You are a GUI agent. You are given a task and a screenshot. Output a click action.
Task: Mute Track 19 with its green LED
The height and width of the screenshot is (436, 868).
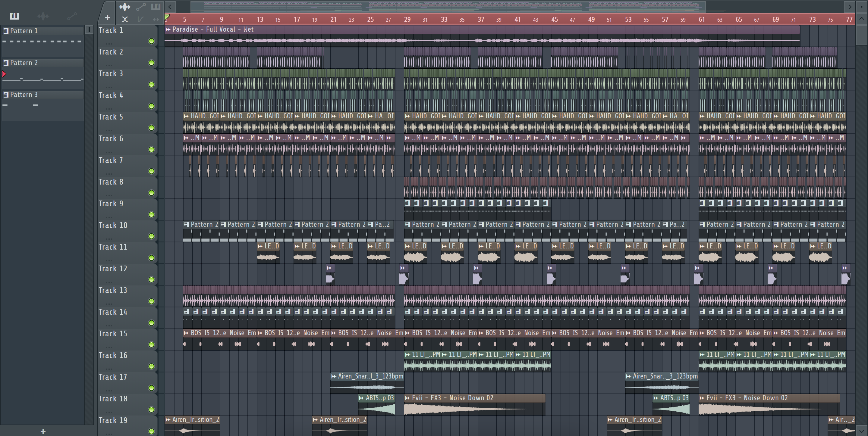[151, 431]
